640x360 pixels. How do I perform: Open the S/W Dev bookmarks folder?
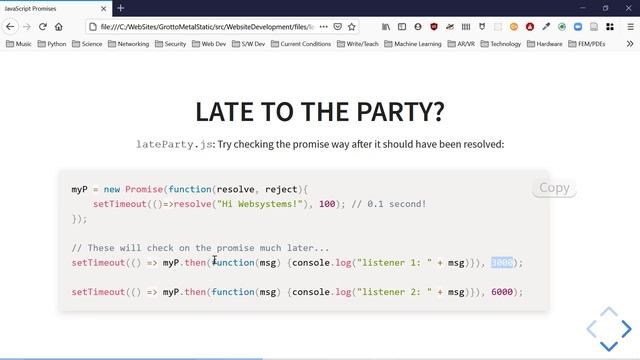(248, 44)
